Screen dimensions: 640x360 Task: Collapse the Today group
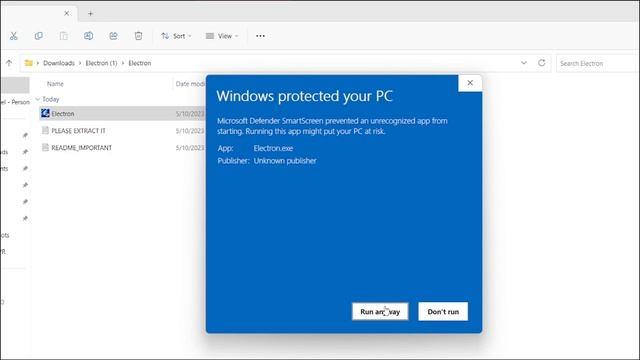[38, 99]
